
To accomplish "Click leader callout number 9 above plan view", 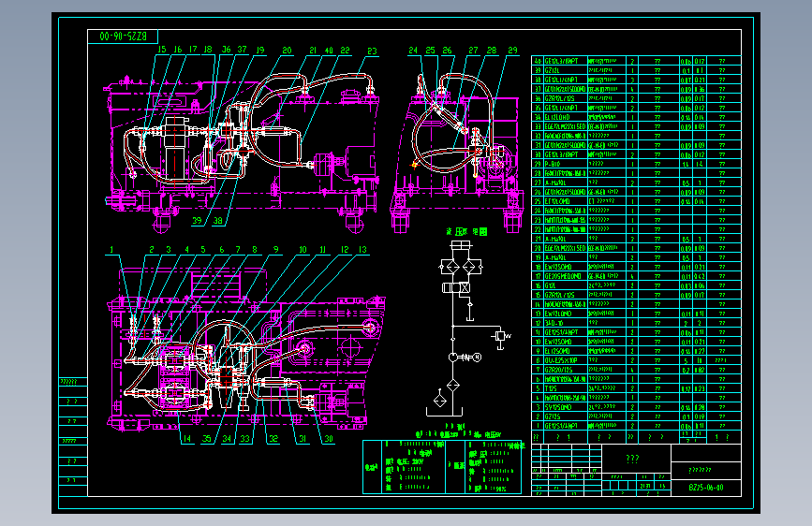I will coord(276,250).
